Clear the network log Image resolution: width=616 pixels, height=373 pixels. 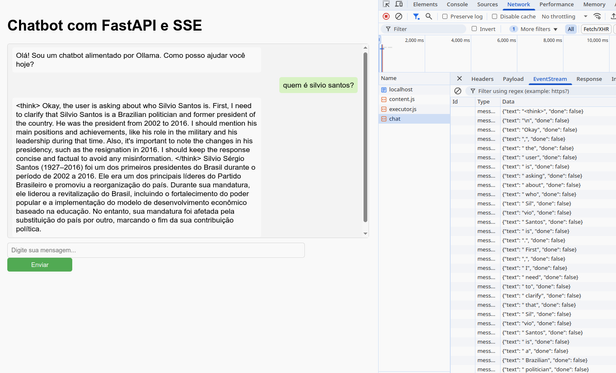398,17
